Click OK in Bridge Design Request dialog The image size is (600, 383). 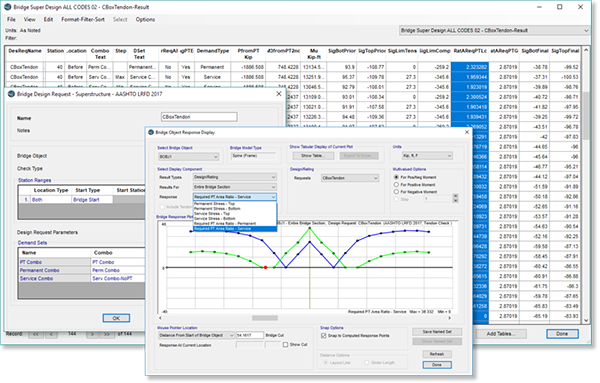116,318
